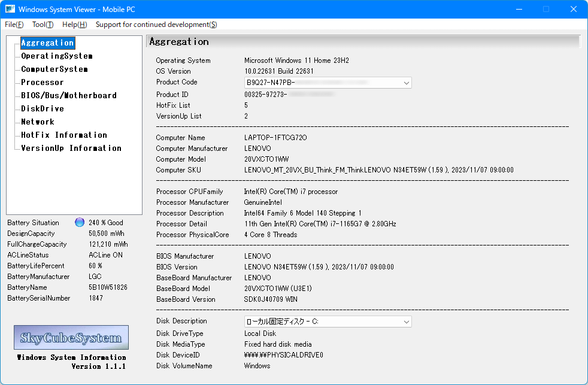Click the computer name LAPTOP-1FTCG72O
This screenshot has height=385, width=588.
point(275,138)
